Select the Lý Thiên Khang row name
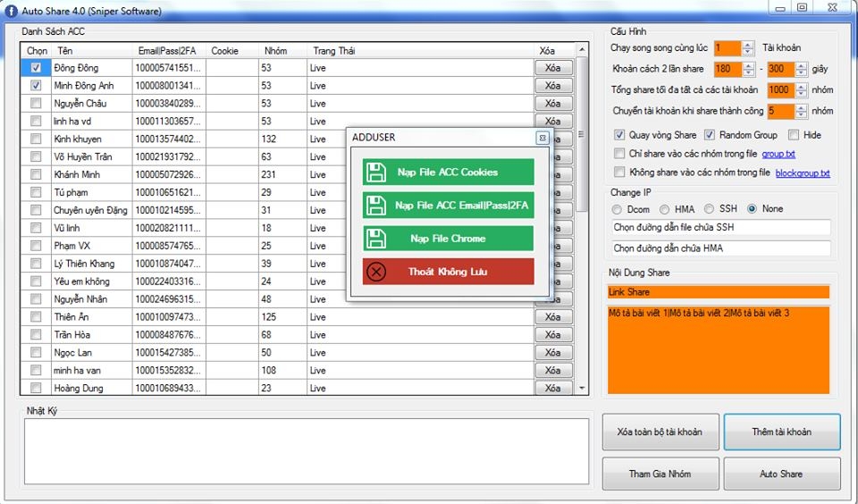Viewport: 858px width, 504px height. point(84,264)
